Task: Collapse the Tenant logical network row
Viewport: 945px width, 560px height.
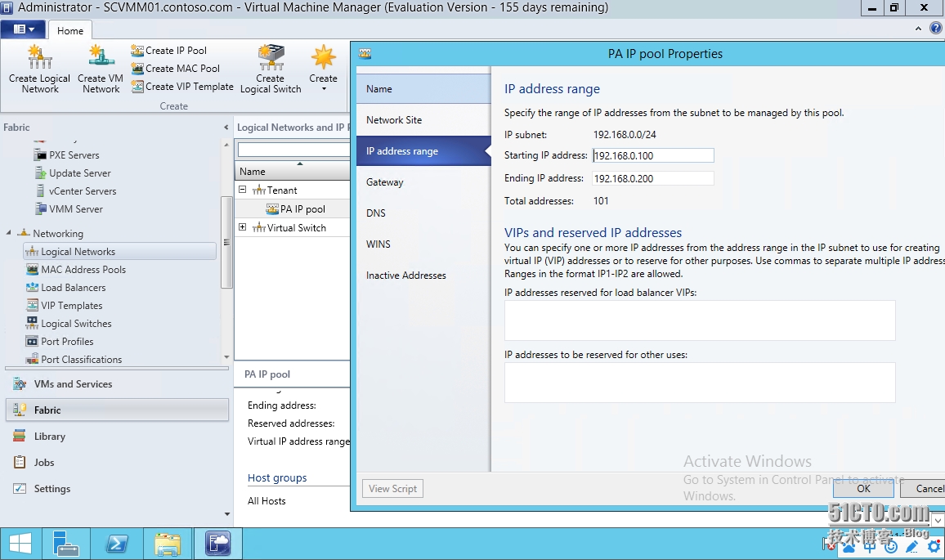Action: 242,190
